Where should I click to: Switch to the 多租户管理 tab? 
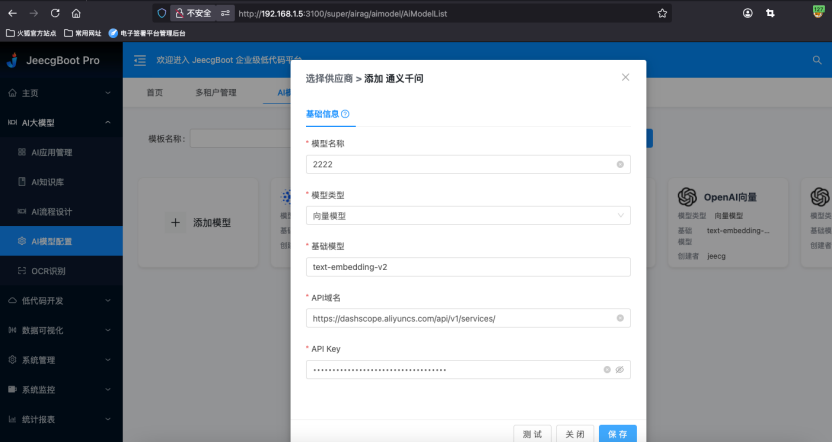pyautogui.click(x=216, y=93)
